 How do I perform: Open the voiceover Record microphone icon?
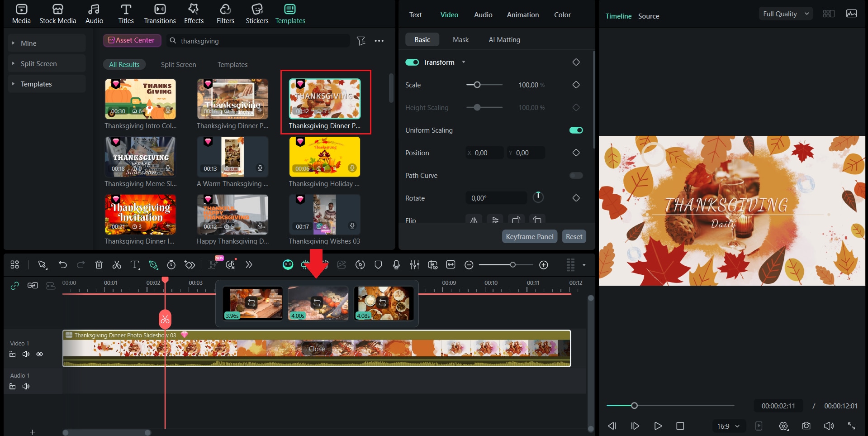396,265
